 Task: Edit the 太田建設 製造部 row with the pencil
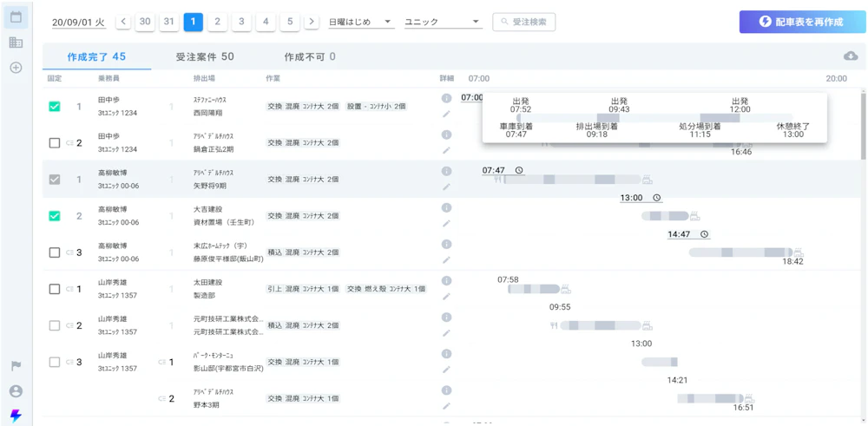point(447,297)
